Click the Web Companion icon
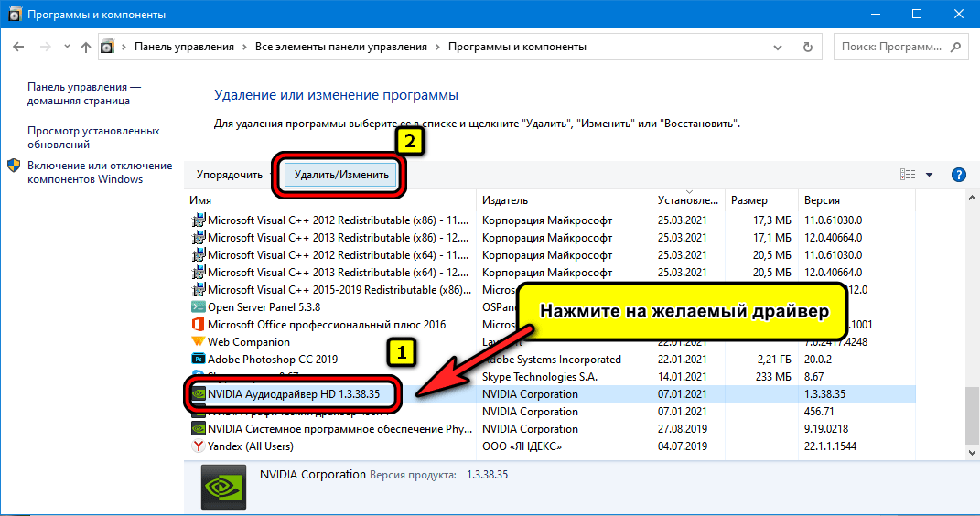This screenshot has width=980, height=516. tap(199, 341)
